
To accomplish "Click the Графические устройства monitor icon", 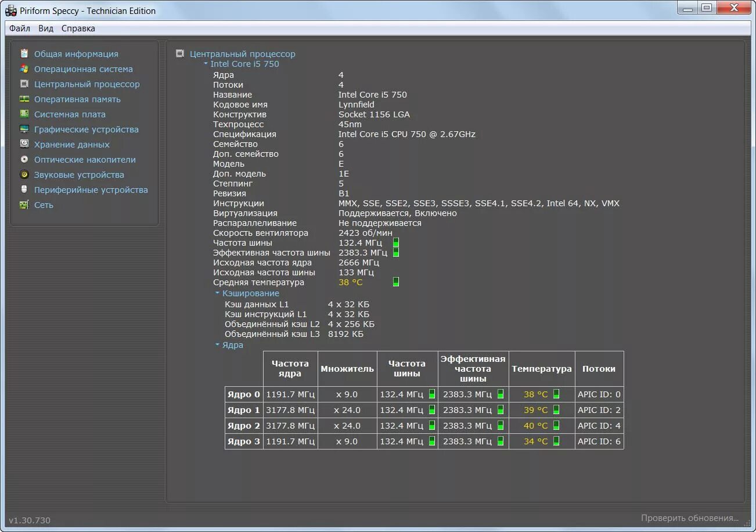I will pos(24,129).
